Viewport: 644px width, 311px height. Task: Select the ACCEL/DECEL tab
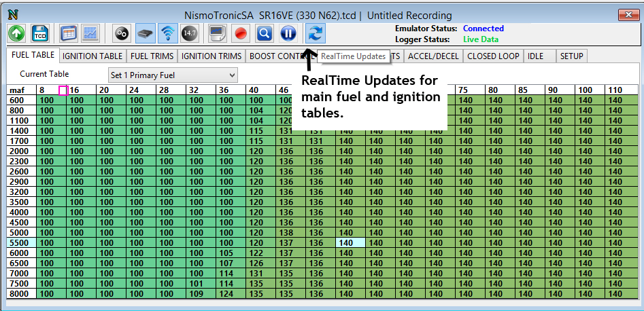point(433,56)
